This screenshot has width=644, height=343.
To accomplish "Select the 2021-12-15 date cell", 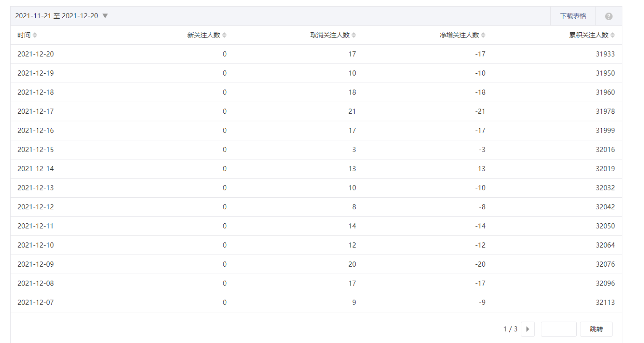I will (x=36, y=150).
